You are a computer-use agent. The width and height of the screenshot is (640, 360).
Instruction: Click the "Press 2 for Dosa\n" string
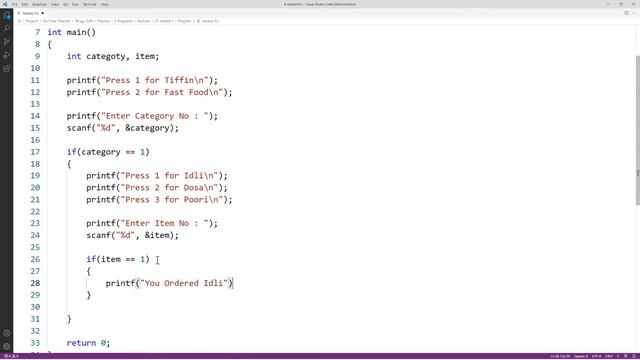pos(169,188)
